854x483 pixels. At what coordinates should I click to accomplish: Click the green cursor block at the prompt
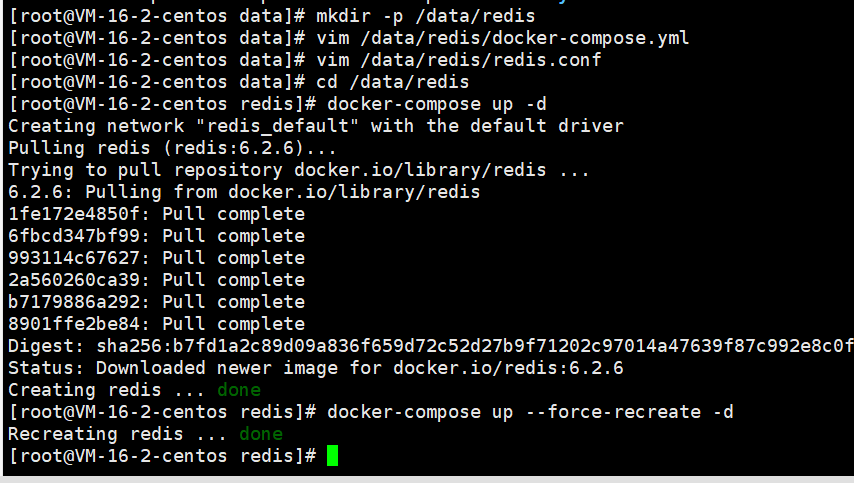tap(333, 456)
